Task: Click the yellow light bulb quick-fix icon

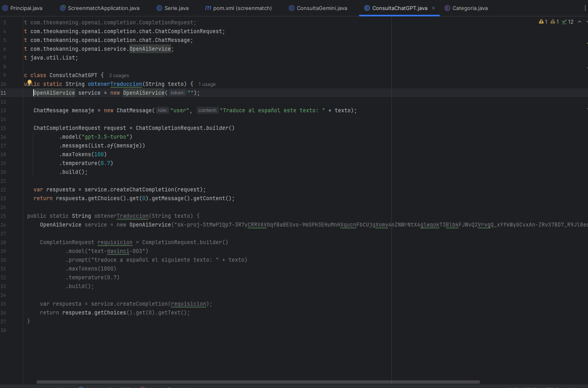Action: coord(29,83)
